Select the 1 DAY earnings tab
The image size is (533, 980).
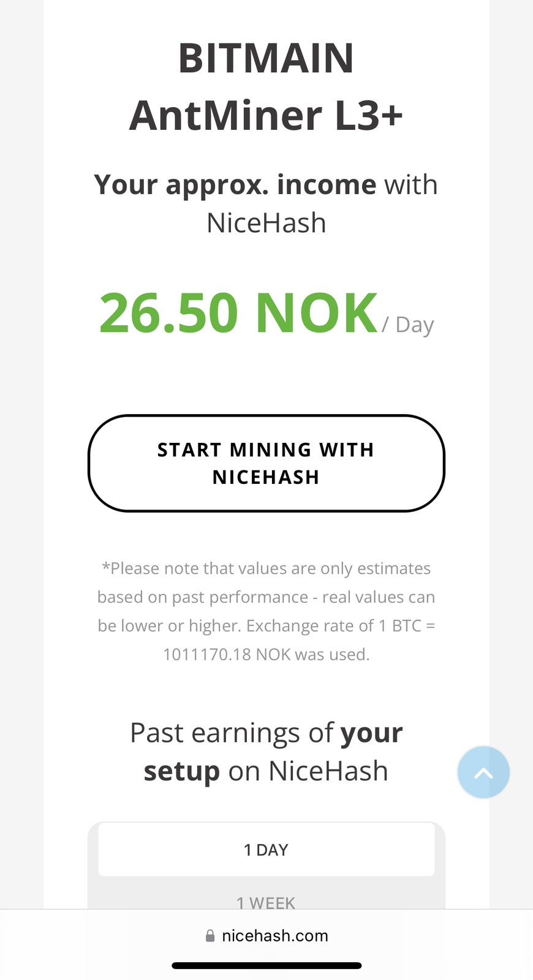point(266,850)
